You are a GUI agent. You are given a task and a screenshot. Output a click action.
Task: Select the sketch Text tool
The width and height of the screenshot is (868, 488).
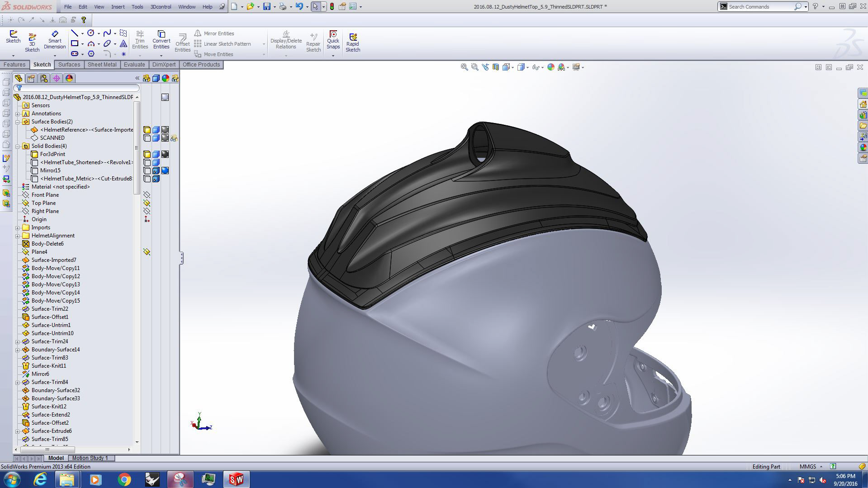123,43
